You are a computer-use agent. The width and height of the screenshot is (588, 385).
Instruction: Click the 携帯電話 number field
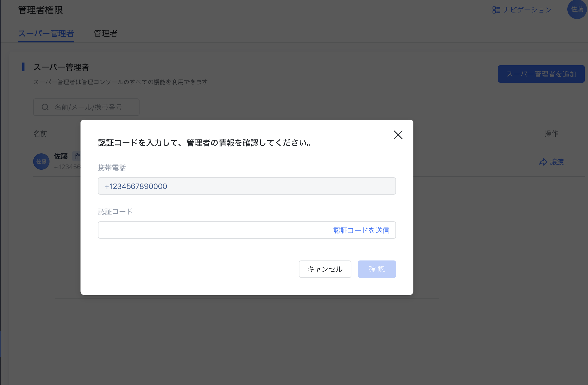point(247,186)
